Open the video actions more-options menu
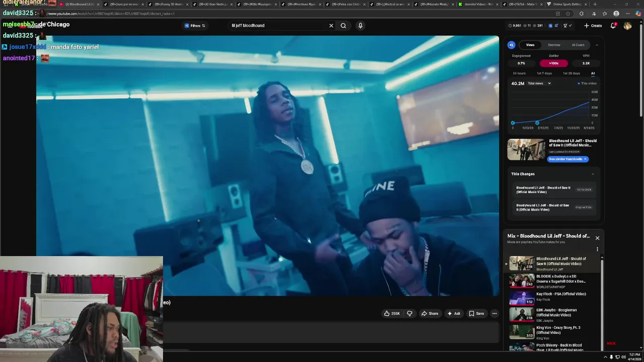Image resolution: width=644 pixels, height=362 pixels. 495,314
